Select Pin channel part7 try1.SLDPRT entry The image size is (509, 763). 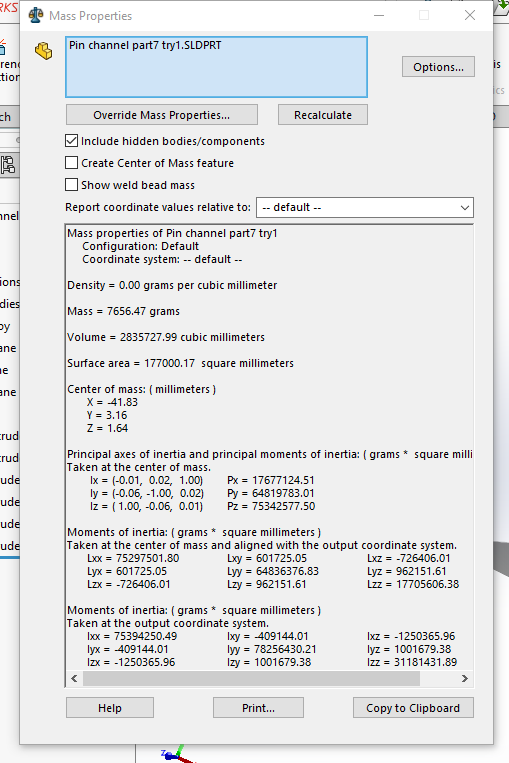(145, 45)
